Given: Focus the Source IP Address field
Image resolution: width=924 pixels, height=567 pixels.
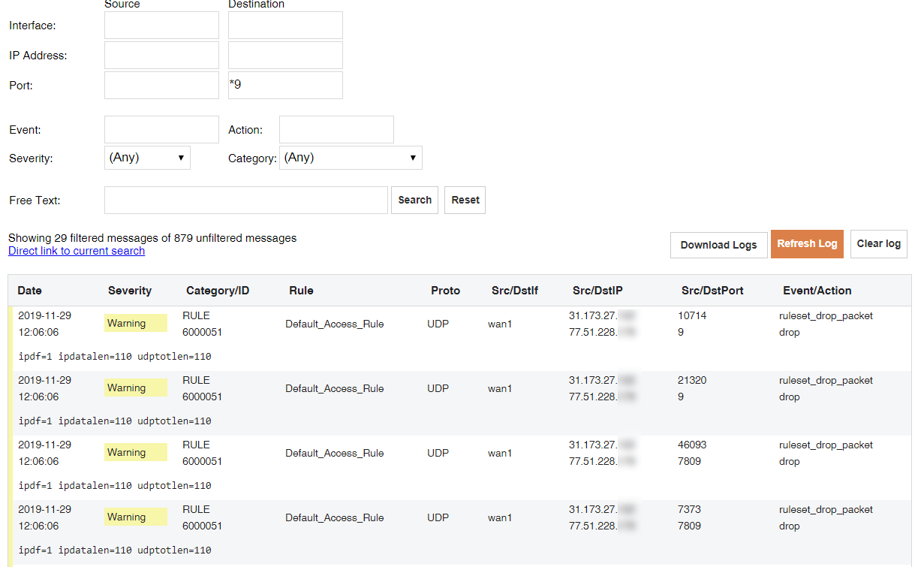Looking at the screenshot, I should coord(161,56).
